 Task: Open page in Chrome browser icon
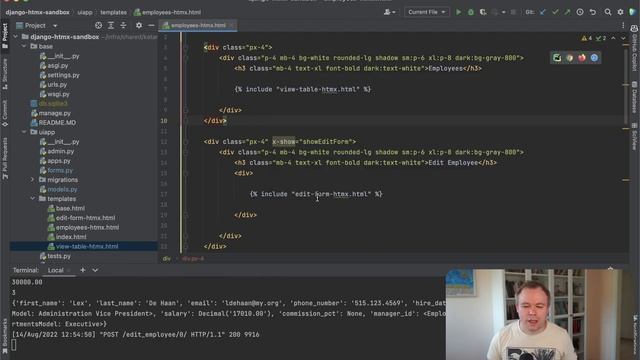tap(569, 58)
